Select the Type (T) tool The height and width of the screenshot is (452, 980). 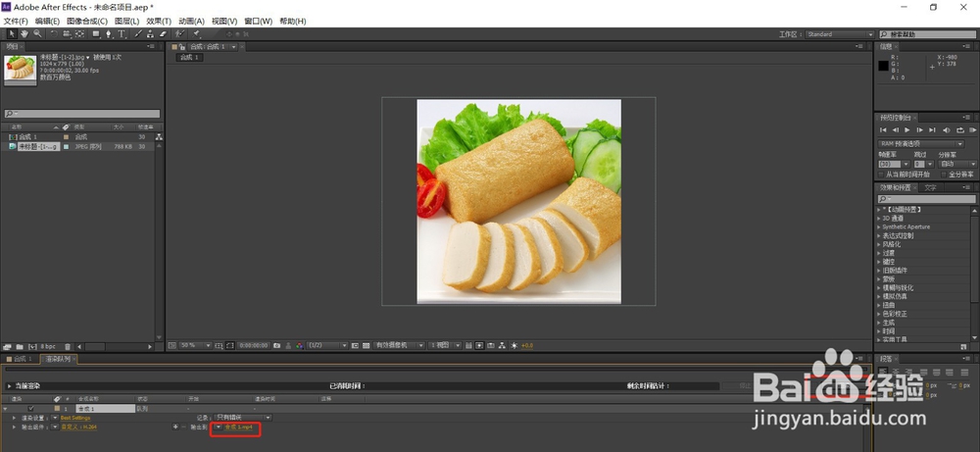[x=122, y=33]
